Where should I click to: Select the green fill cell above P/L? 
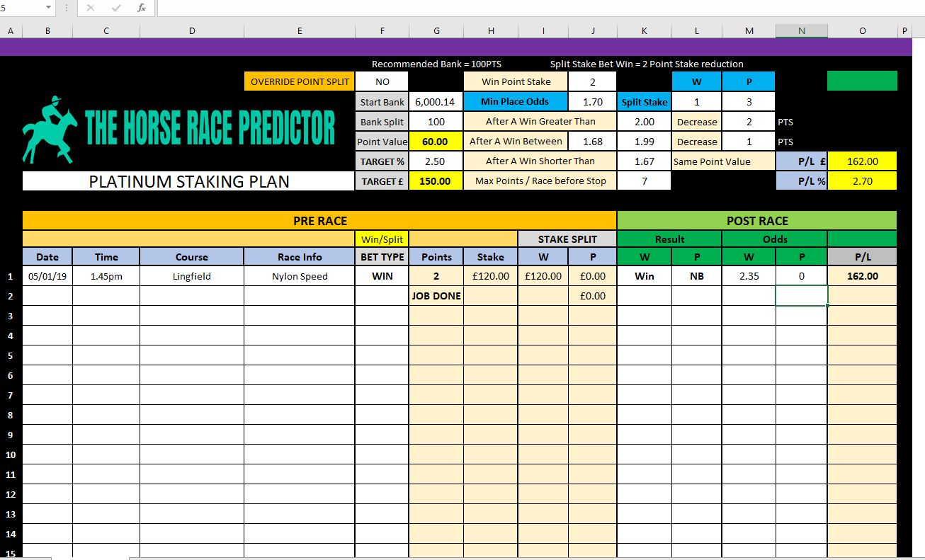[862, 81]
